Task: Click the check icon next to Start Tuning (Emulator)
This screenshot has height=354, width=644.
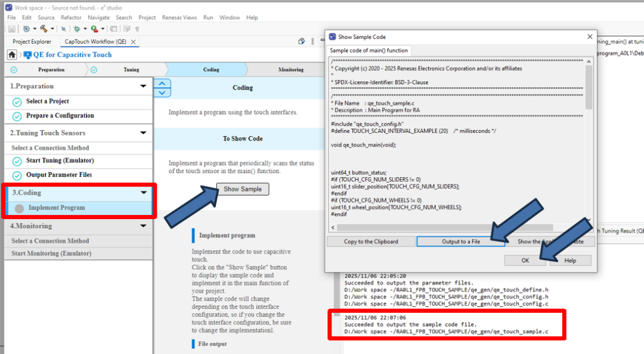Action: coord(17,161)
